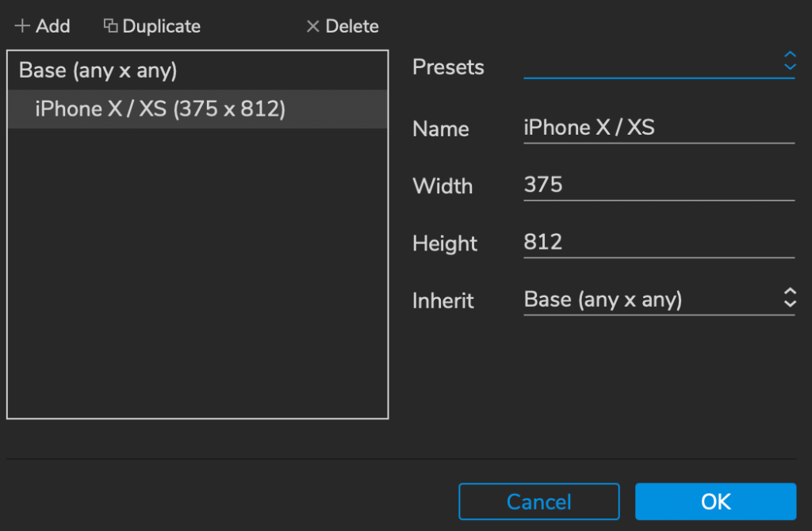Click the Presets up-down chevron arrows
Viewport: 812px width, 531px height.
(x=789, y=61)
